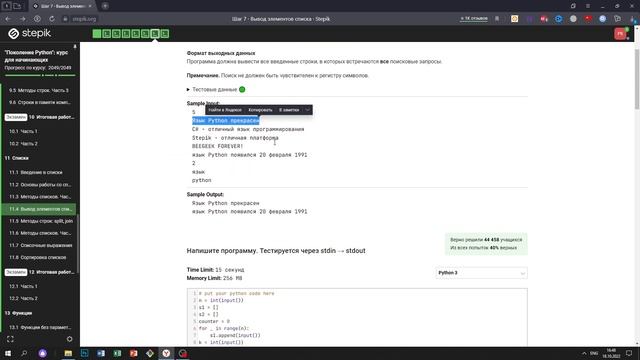Reload the page with the refresh icon
The width and height of the screenshot is (640, 360).
pos(52,19)
